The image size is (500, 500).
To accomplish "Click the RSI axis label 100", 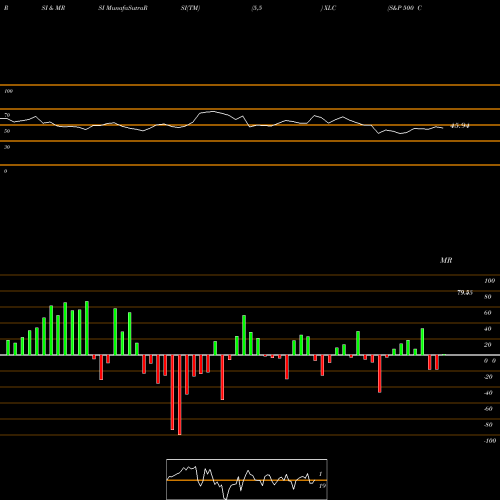I will point(8,91).
